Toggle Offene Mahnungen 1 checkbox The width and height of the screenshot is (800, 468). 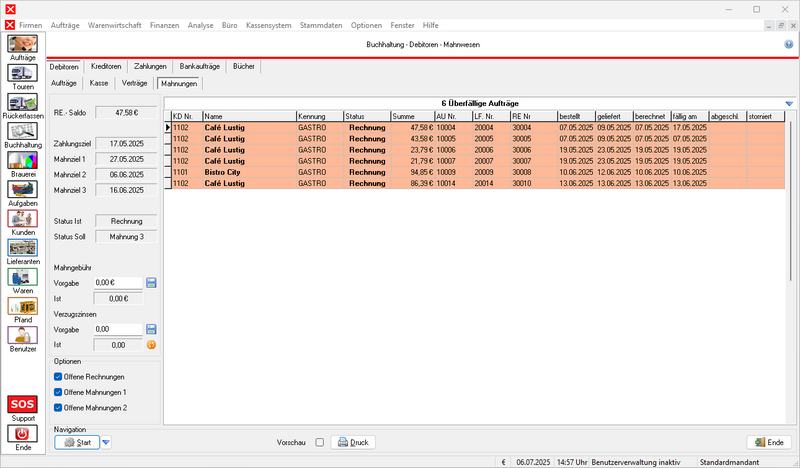(x=58, y=392)
